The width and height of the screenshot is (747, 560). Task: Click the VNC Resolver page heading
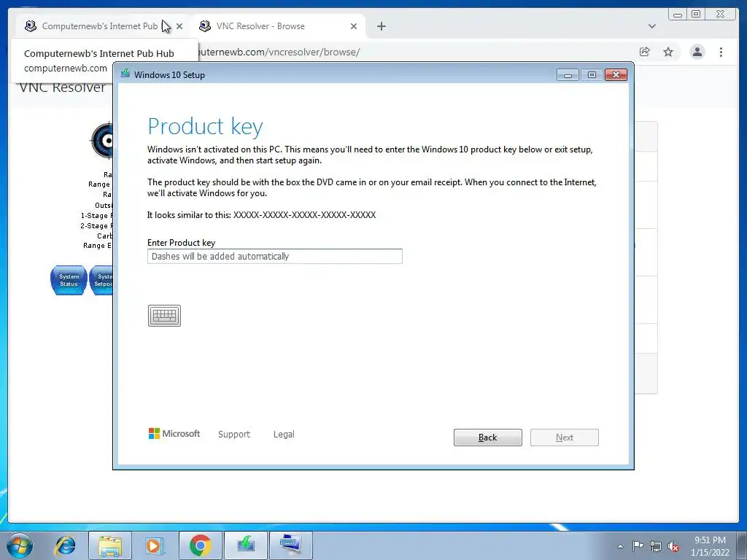(63, 87)
